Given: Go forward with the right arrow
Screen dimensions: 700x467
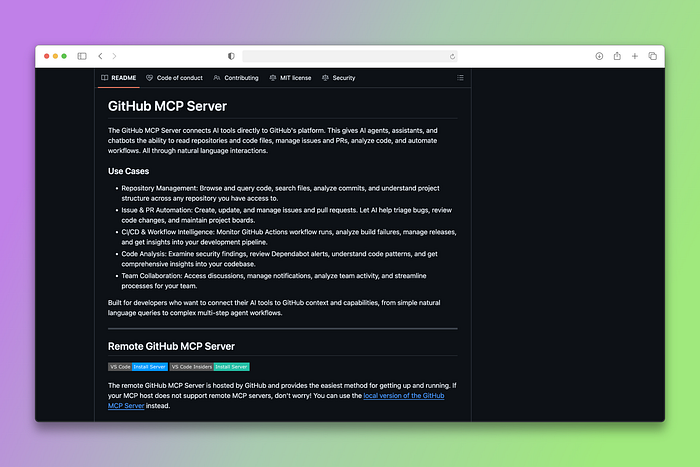Looking at the screenshot, I should (x=114, y=56).
